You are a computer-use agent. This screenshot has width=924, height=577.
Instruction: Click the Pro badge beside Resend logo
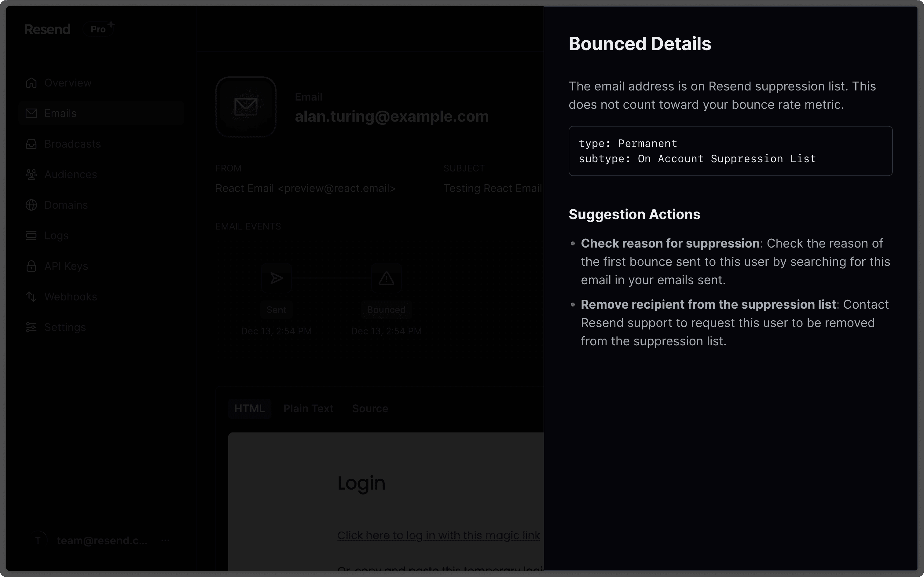click(98, 29)
